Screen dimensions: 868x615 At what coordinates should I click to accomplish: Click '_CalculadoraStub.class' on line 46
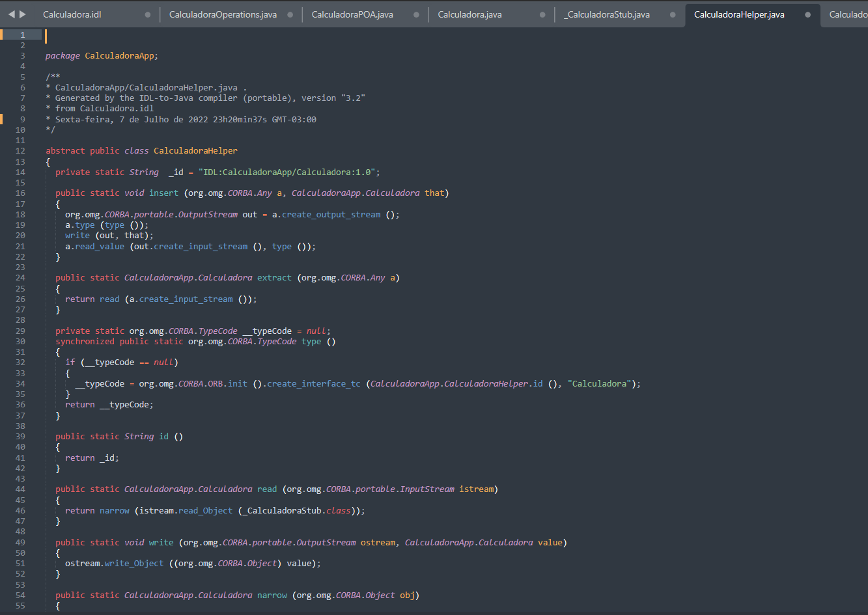pyautogui.click(x=296, y=510)
